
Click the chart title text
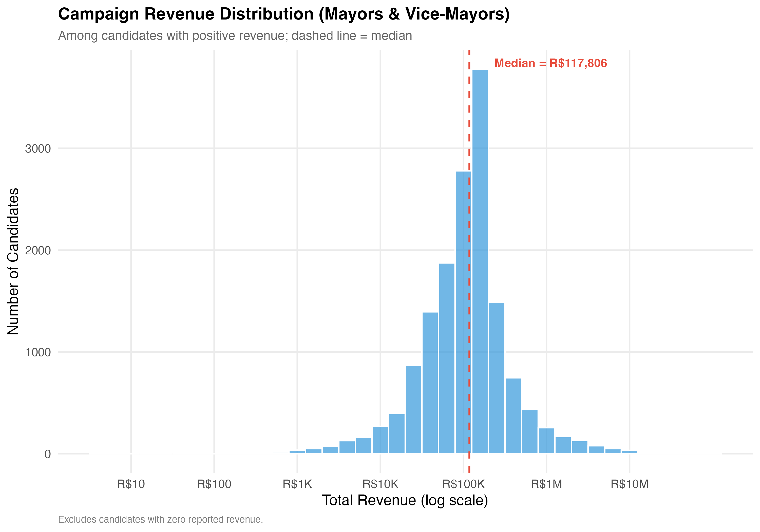click(284, 14)
